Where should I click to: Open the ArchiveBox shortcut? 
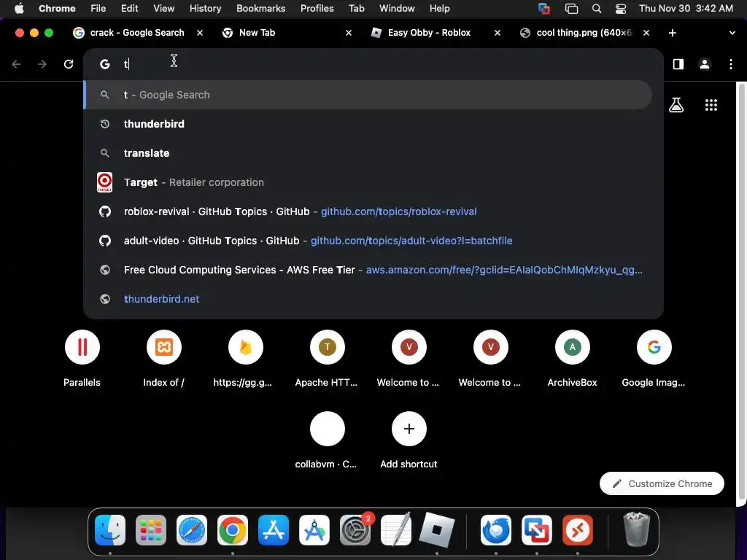click(x=572, y=358)
